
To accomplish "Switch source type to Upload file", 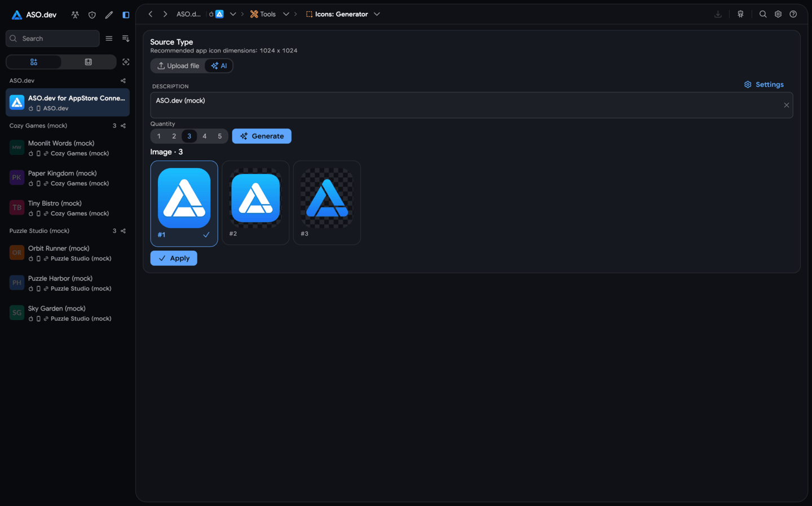I will pyautogui.click(x=178, y=66).
